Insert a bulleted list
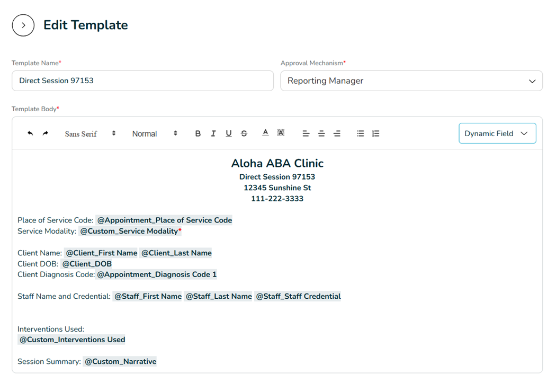Image resolution: width=556 pixels, height=392 pixels. 361,133
